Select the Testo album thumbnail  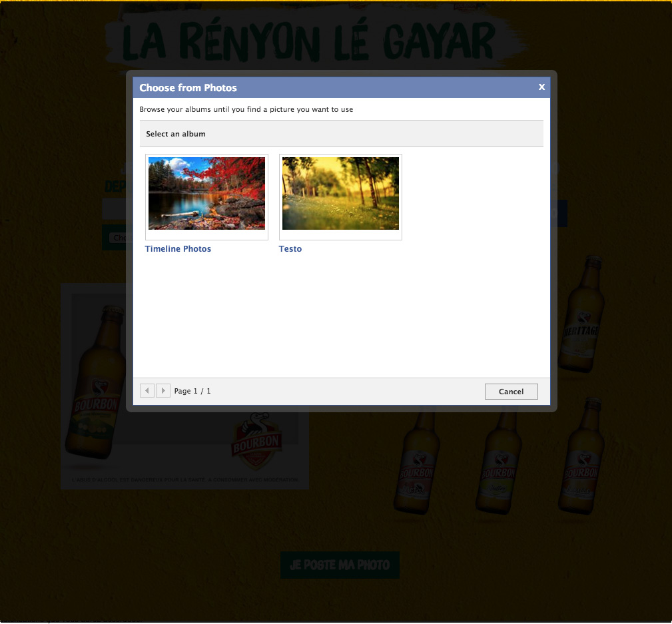[340, 194]
